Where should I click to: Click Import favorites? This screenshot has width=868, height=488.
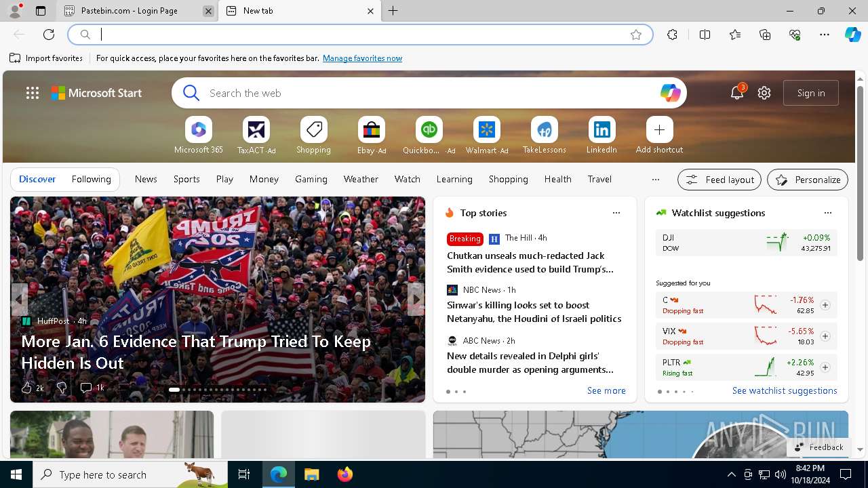46,58
